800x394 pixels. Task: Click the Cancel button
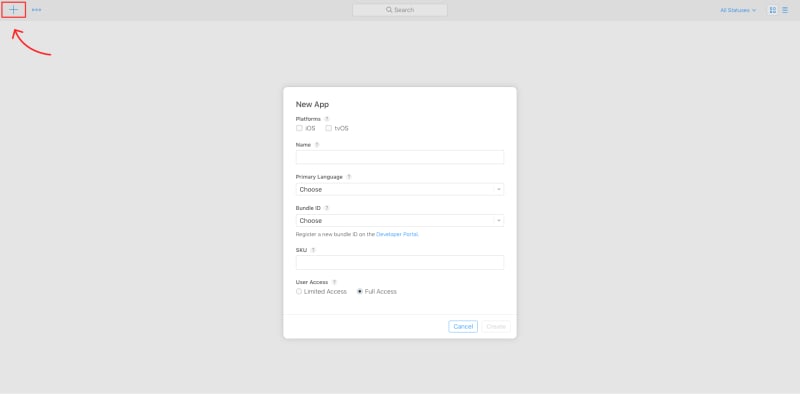point(463,327)
